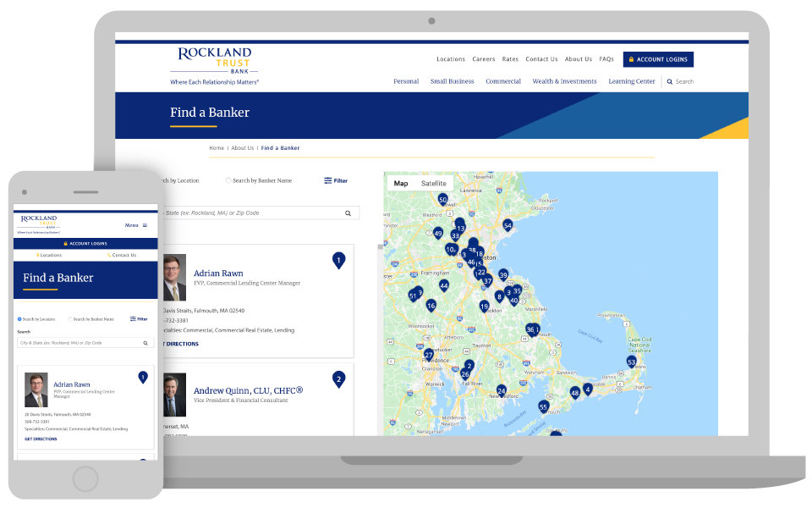Tap Adrian Rawn's name on the phone
Screen dimensions: 812x508
click(71, 384)
